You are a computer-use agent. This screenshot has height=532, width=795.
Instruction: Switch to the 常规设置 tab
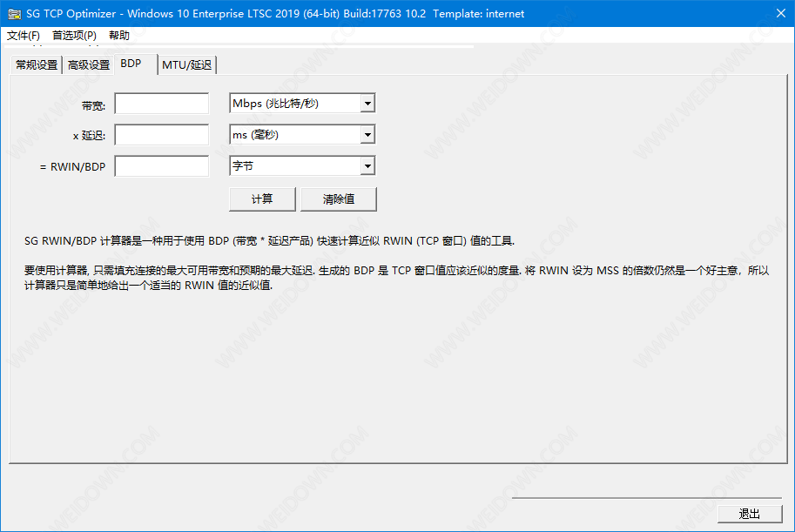pyautogui.click(x=37, y=65)
